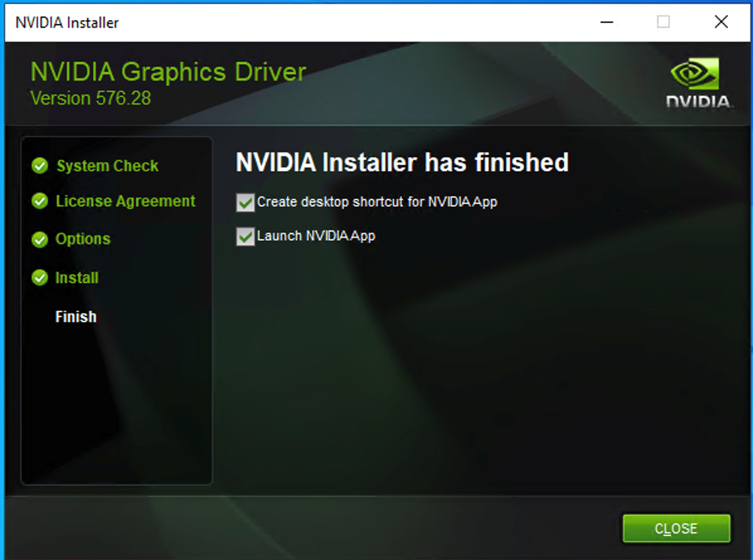Click the NVIDIA Installer has finished heading
The image size is (753, 560).
click(x=402, y=162)
